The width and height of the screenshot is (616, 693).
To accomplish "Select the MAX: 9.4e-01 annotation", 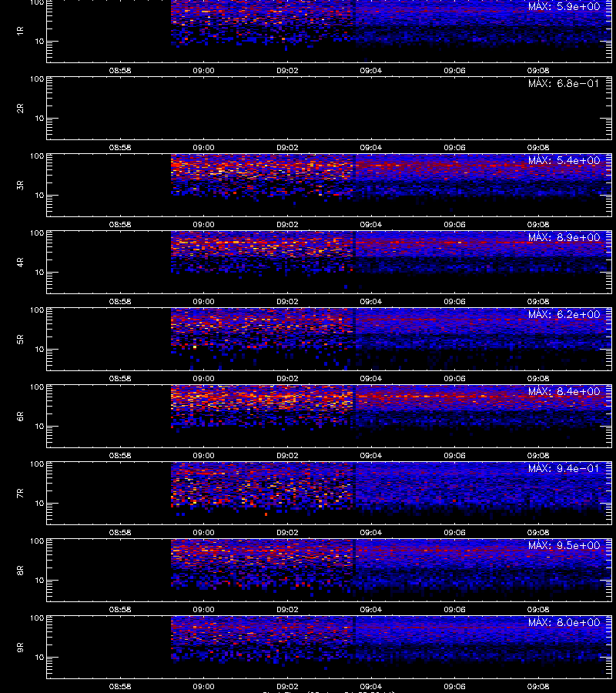I will coord(564,468).
